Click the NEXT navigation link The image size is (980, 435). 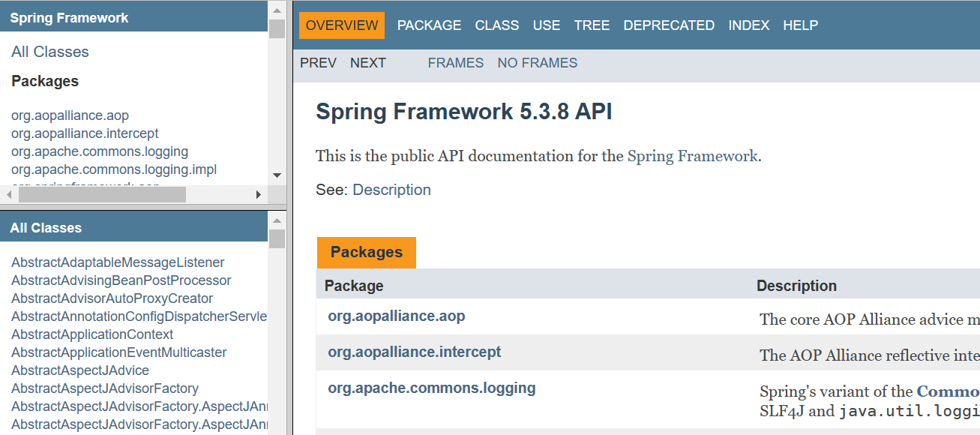tap(368, 63)
